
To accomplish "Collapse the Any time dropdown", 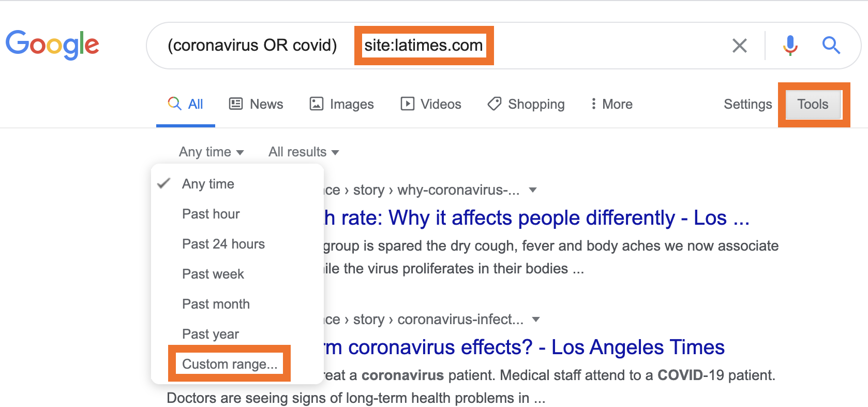I will pyautogui.click(x=211, y=152).
